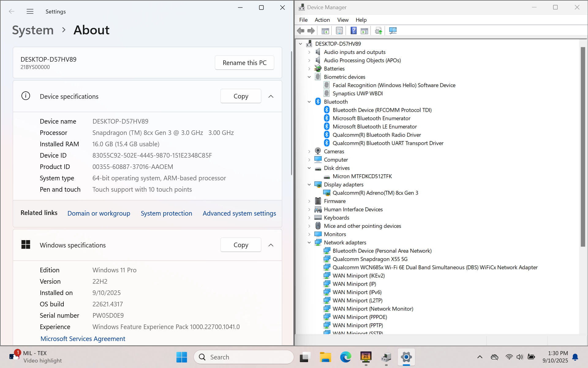Click Rename this PC button

point(244,63)
